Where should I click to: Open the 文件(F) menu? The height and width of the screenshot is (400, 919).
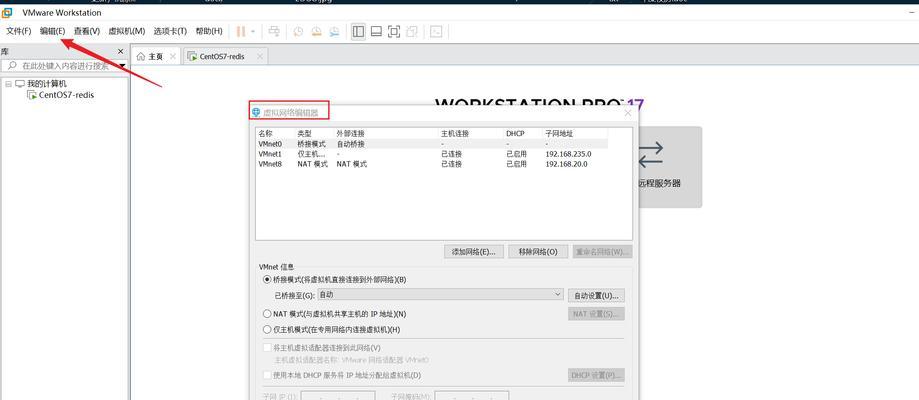19,31
